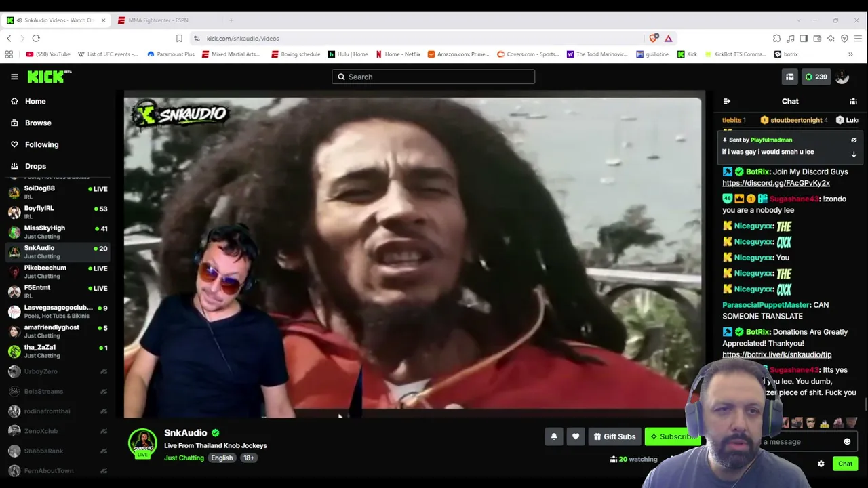868x488 pixels.
Task: Open the 239 Kick points balance
Action: tap(816, 77)
